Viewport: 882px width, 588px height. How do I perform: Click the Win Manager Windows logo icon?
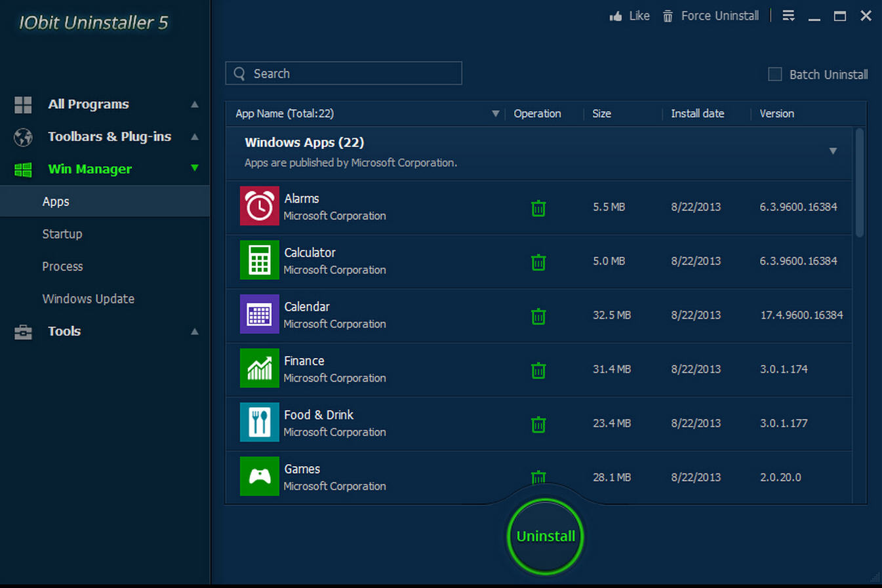click(x=23, y=170)
